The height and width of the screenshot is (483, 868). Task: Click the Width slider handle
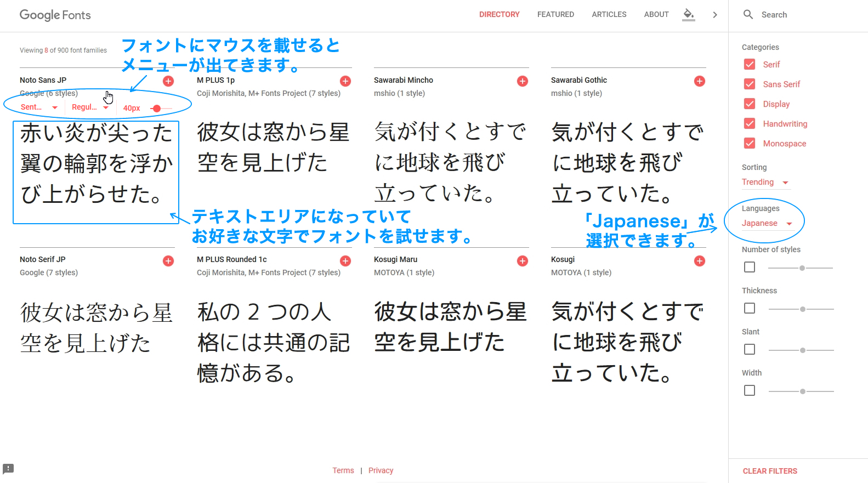(803, 391)
